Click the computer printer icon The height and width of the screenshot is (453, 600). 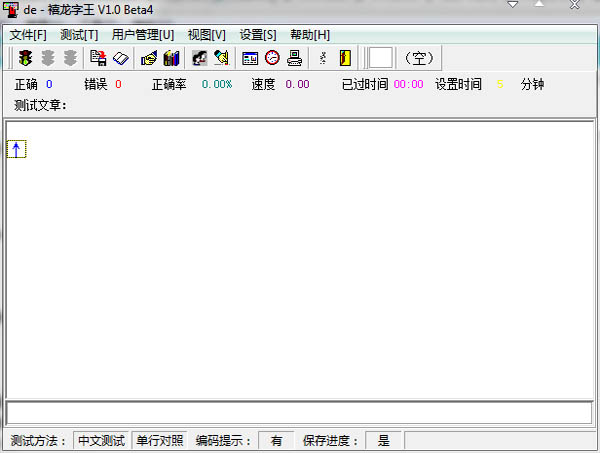point(295,58)
